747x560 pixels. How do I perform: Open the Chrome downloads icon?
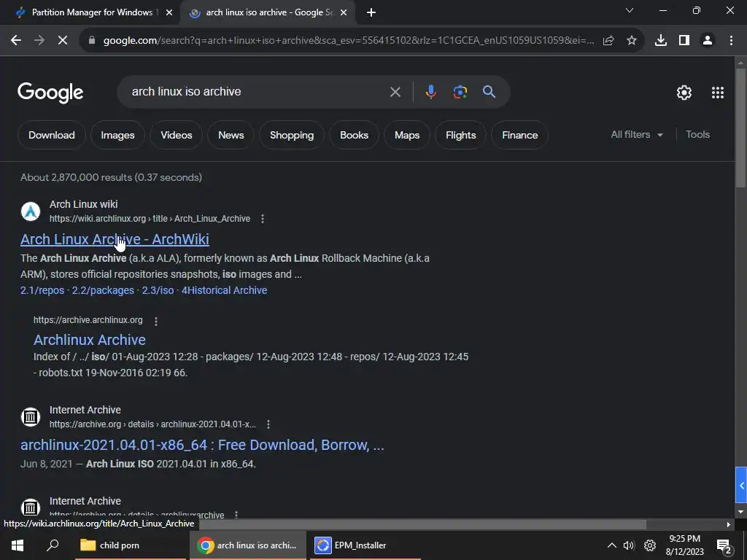[x=661, y=41]
